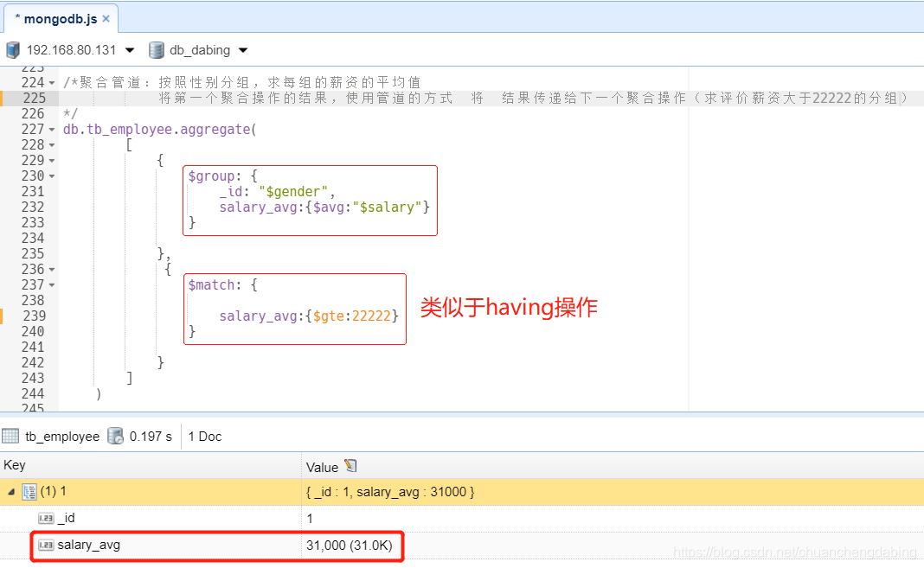Close the mongodb.js tab
924x568 pixels.
click(106, 19)
